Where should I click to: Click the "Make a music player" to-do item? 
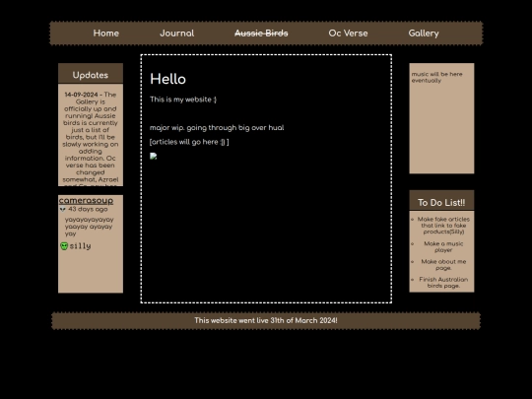tap(443, 246)
